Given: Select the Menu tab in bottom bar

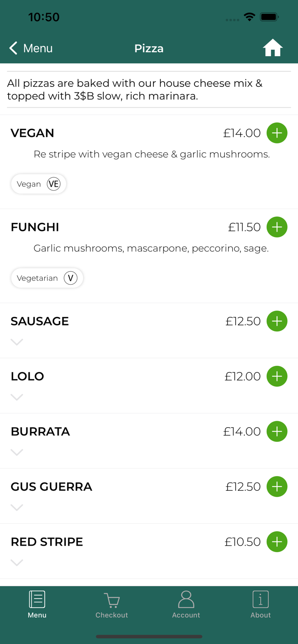Looking at the screenshot, I should (x=37, y=605).
